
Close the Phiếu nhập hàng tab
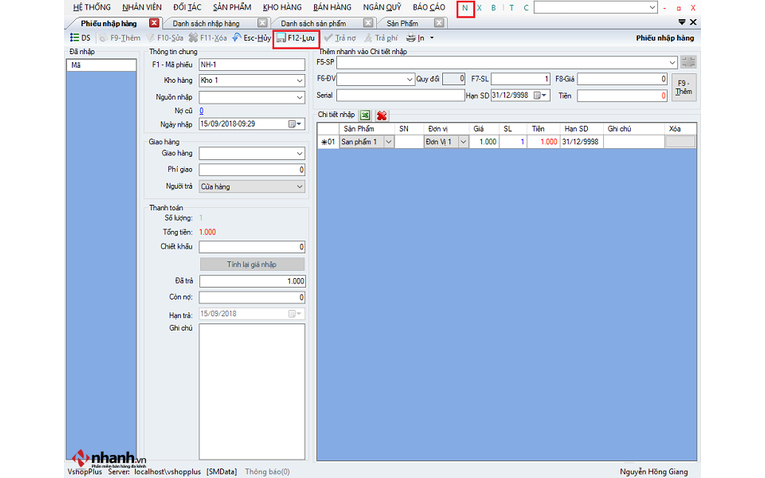154,23
